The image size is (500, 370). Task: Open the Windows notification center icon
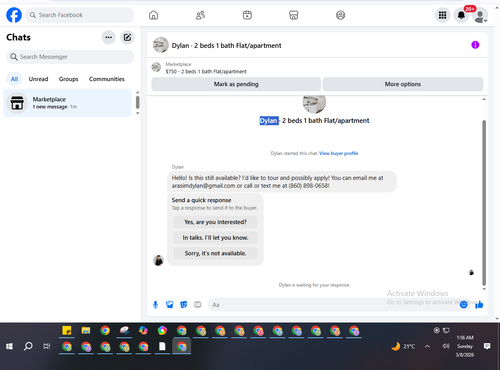[487, 346]
